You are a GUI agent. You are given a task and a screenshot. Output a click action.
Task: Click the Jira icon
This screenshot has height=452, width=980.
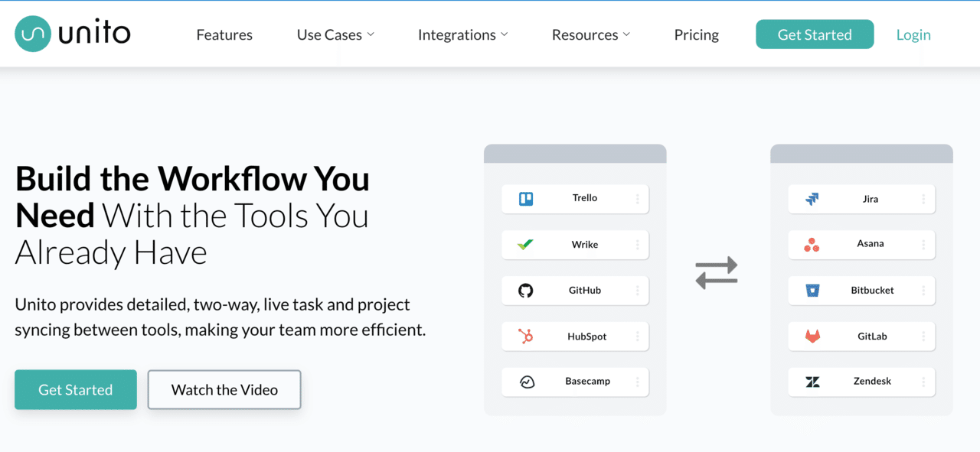click(x=812, y=200)
